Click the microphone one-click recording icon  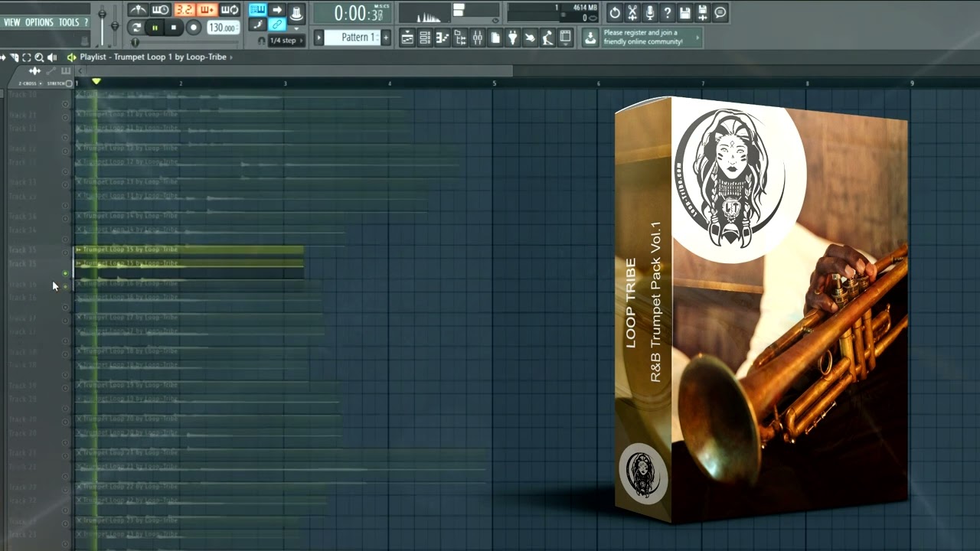pos(650,12)
